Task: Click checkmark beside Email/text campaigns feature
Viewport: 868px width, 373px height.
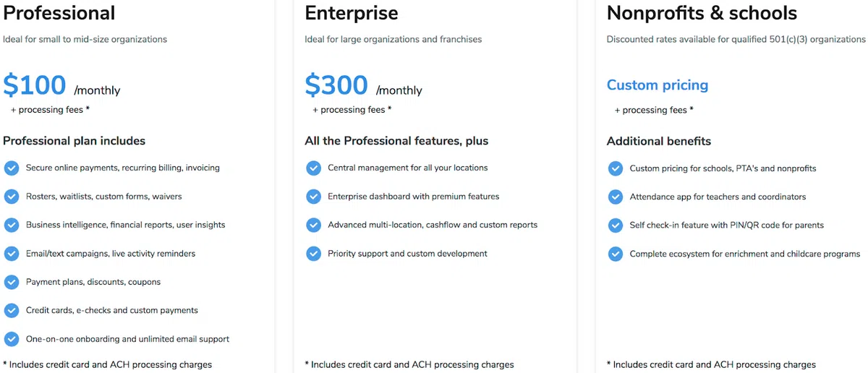Action: tap(12, 254)
